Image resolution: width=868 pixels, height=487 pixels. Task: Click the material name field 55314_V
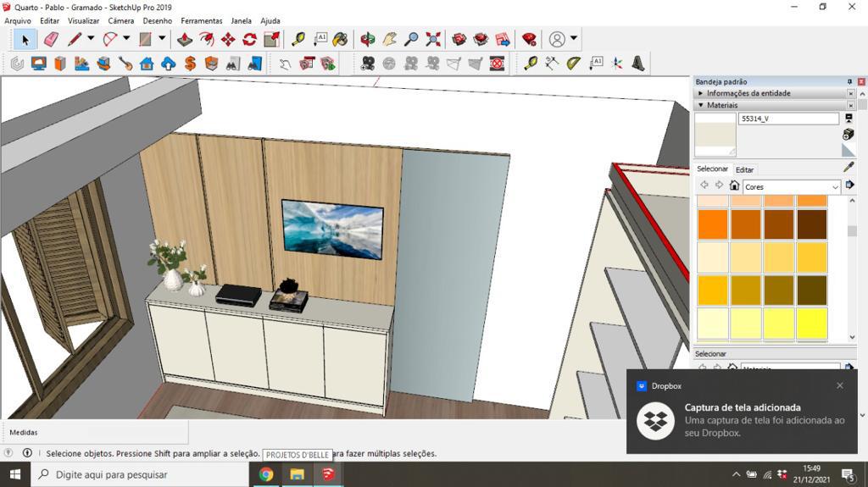coord(788,119)
